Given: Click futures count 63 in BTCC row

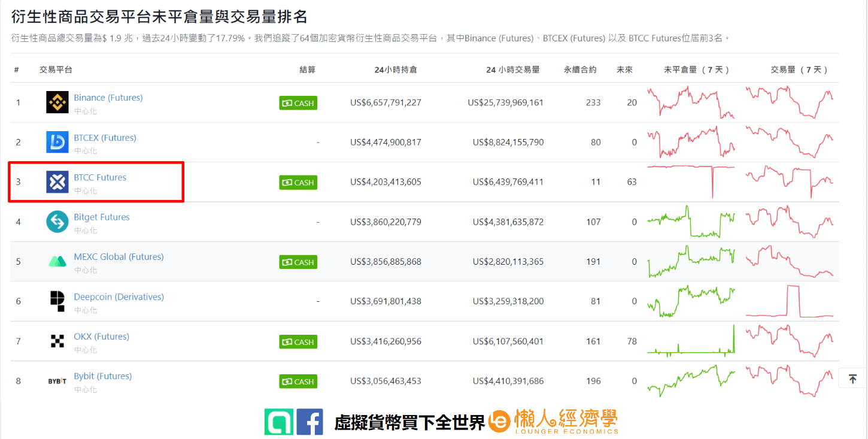Looking at the screenshot, I should click(632, 181).
